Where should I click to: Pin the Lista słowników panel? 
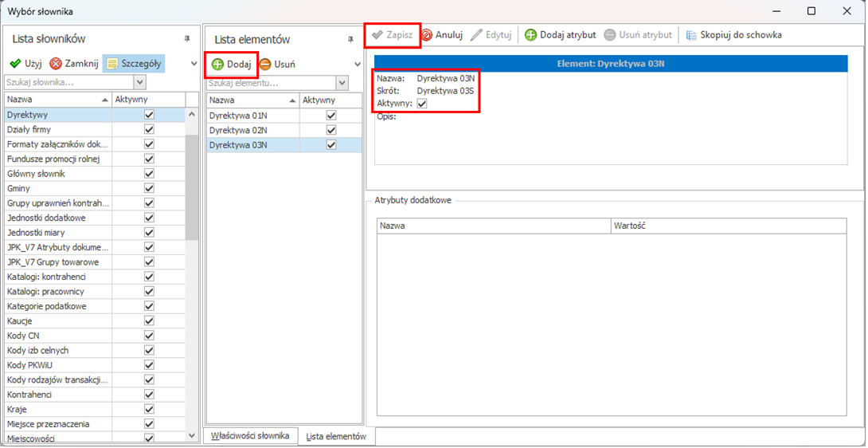tap(187, 38)
